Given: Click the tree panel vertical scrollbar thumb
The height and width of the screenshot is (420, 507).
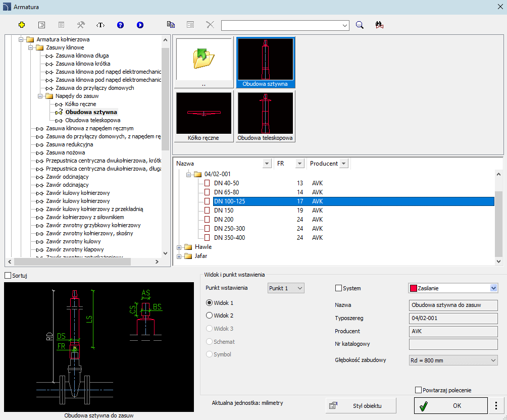Looking at the screenshot, I should pyautogui.click(x=165, y=98).
